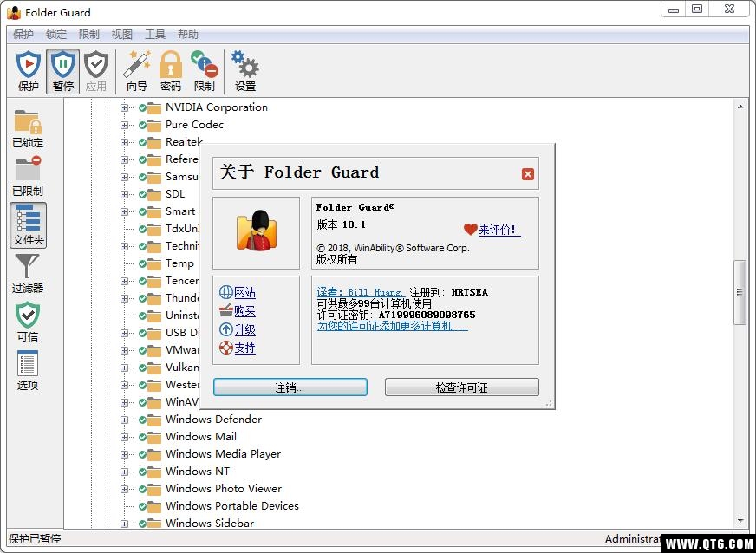
Task: Click the 检查许可证 button
Action: pyautogui.click(x=462, y=387)
